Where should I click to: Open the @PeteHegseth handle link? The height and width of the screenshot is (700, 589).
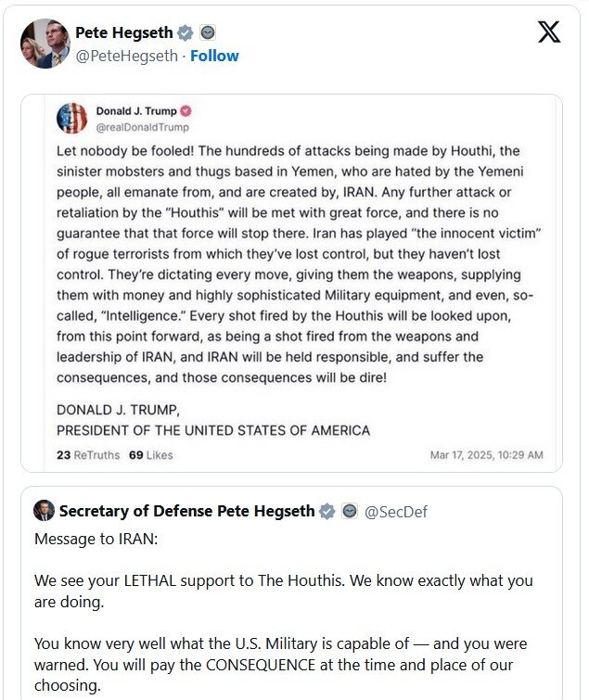click(126, 56)
